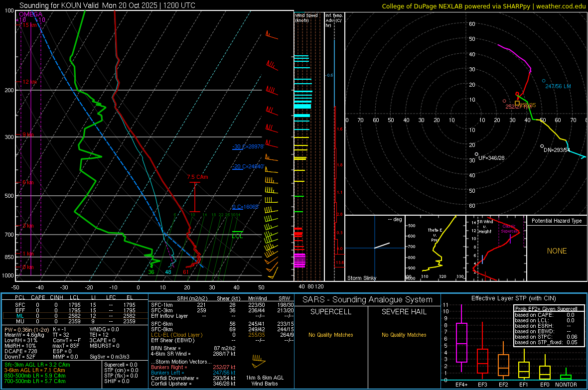Viewport: 588px width, 390px height.
Task: Click the 'EF2' axis label in STP chart
Action: tap(503, 385)
